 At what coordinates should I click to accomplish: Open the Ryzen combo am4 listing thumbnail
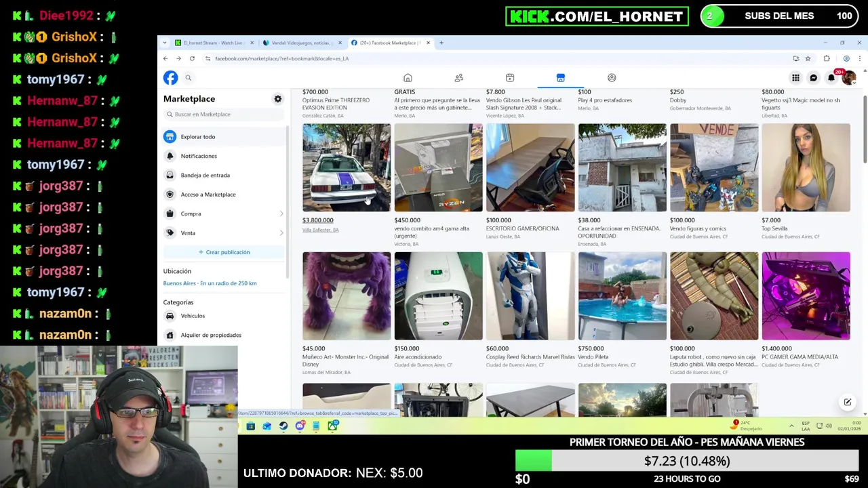438,167
